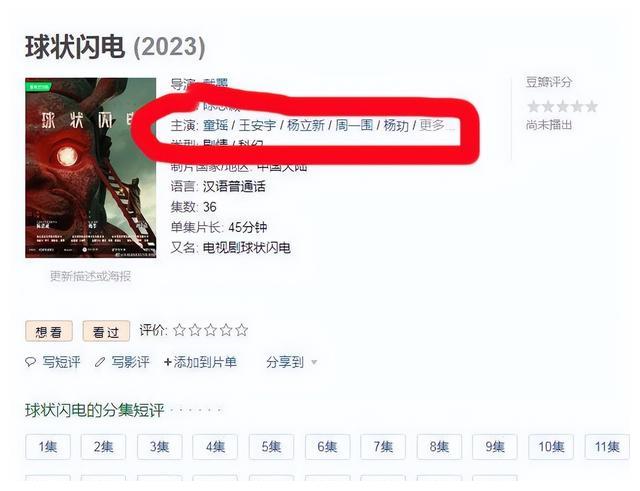
Task: Click the first rating star under 评价
Action: click(179, 330)
